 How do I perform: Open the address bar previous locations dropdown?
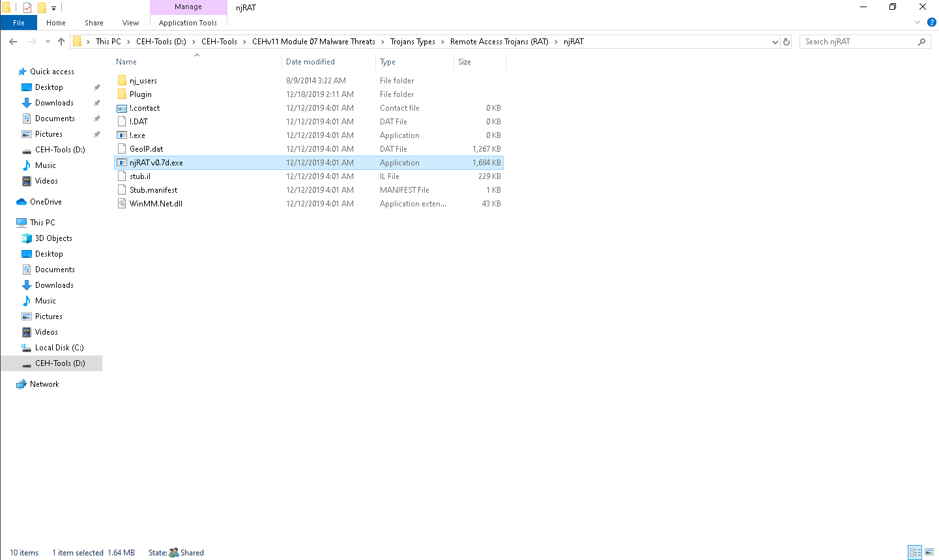pyautogui.click(x=775, y=42)
